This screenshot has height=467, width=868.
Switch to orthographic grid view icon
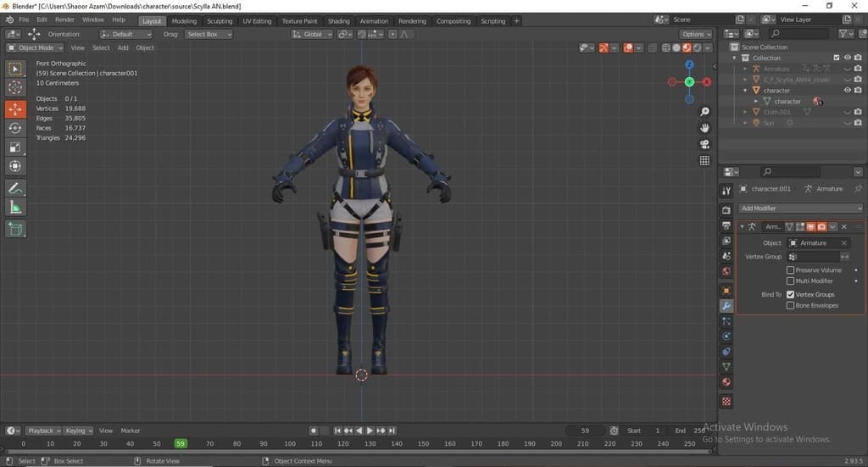tap(704, 160)
